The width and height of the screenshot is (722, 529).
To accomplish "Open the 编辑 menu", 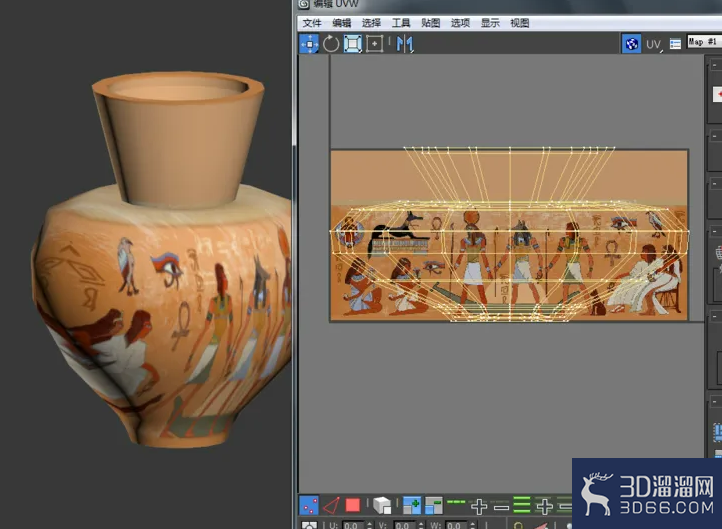I will point(342,23).
